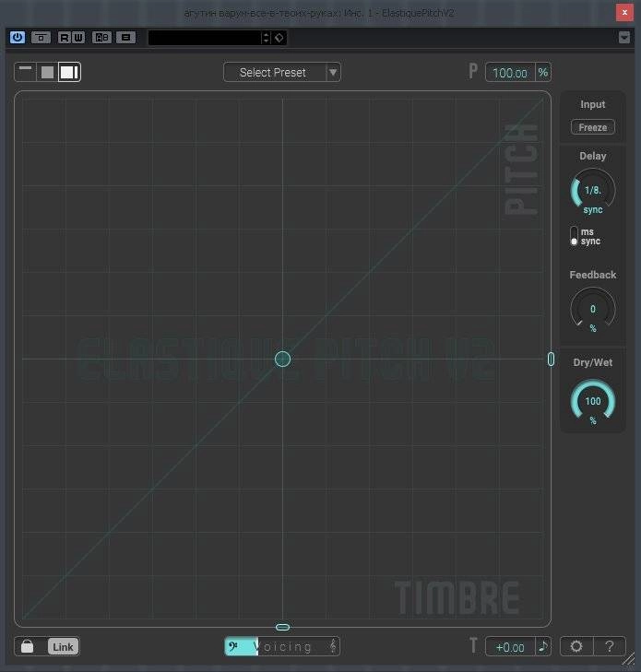Toggle the timbre unit note icon
The image size is (641, 672).
point(543,646)
